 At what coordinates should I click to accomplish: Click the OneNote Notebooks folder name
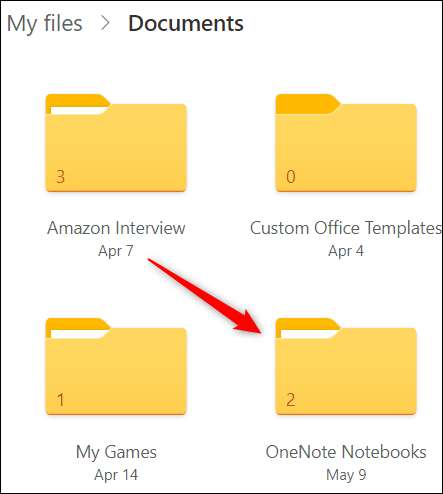click(346, 452)
